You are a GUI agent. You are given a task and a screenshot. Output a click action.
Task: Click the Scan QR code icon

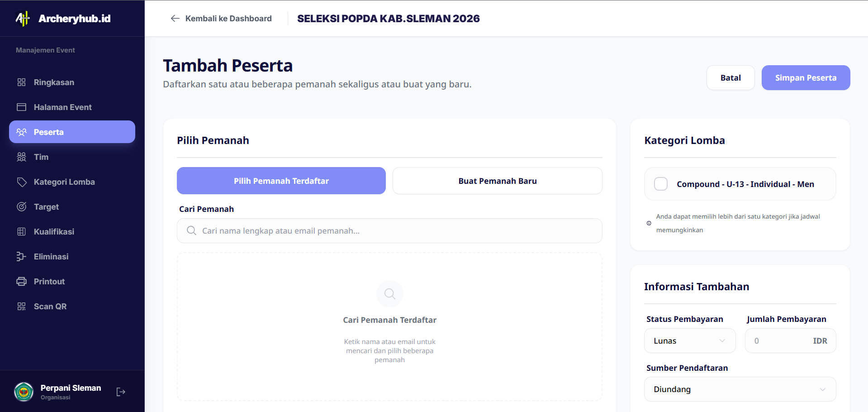(x=21, y=306)
